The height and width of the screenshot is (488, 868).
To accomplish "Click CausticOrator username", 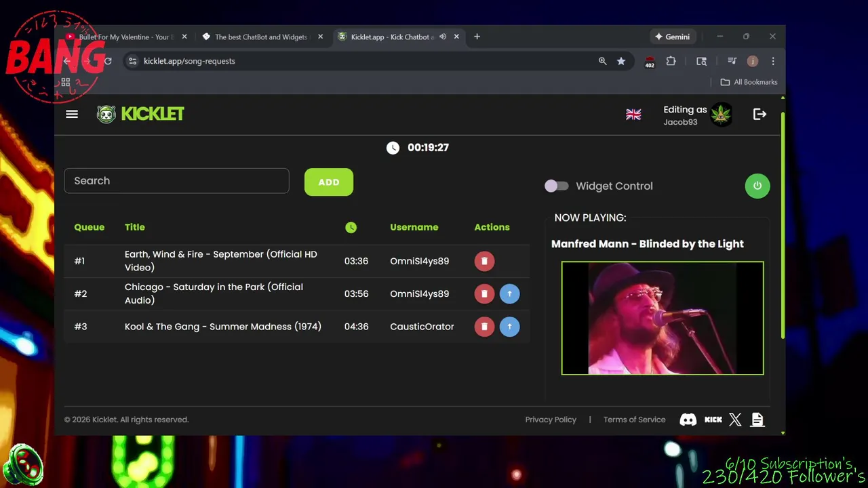I will (x=422, y=327).
